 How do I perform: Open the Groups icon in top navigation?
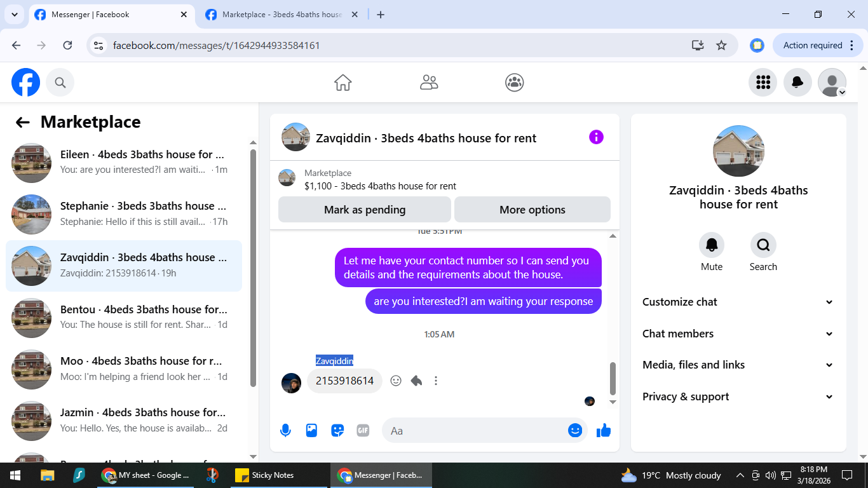pos(514,83)
